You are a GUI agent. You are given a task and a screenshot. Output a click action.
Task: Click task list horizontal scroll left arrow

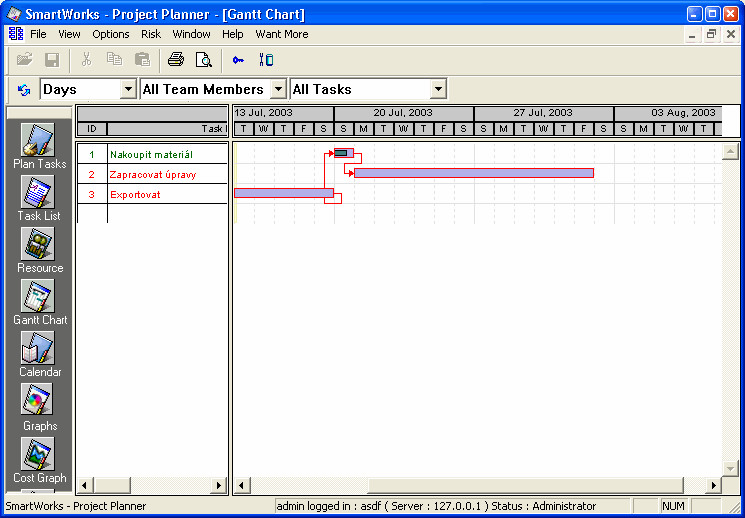pyautogui.click(x=85, y=485)
